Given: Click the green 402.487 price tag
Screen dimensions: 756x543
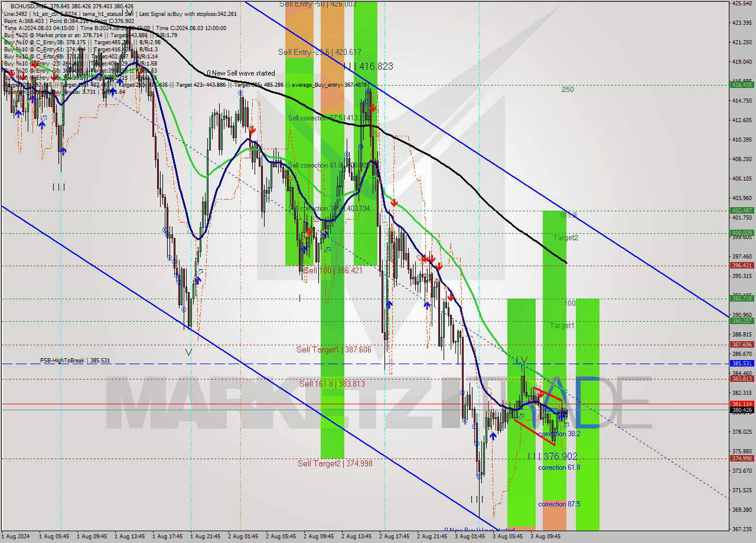Looking at the screenshot, I should [742, 210].
